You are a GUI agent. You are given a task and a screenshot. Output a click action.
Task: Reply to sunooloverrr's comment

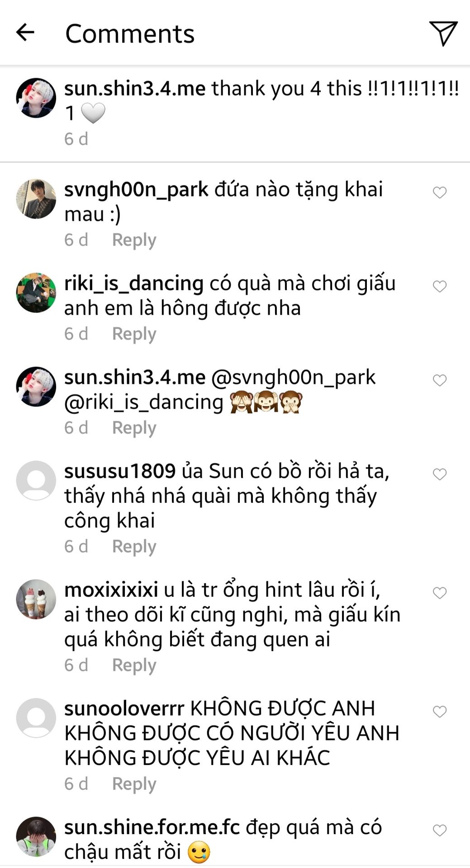click(134, 783)
